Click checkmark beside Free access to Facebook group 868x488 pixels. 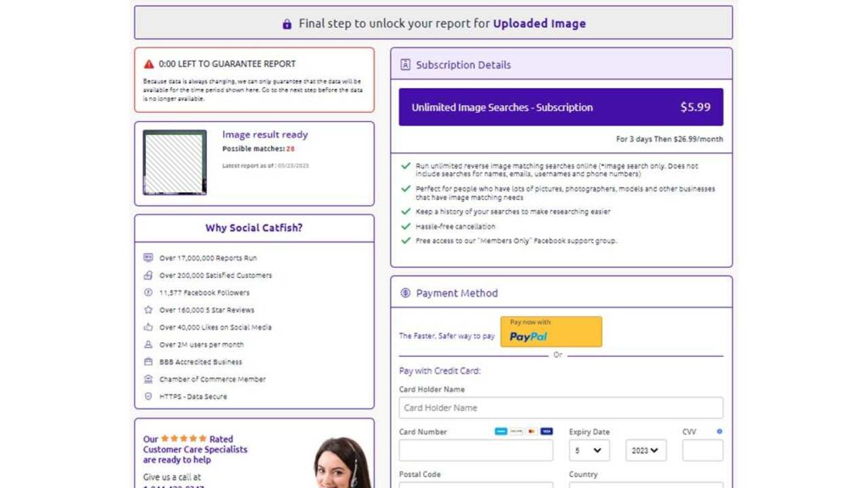(x=406, y=240)
